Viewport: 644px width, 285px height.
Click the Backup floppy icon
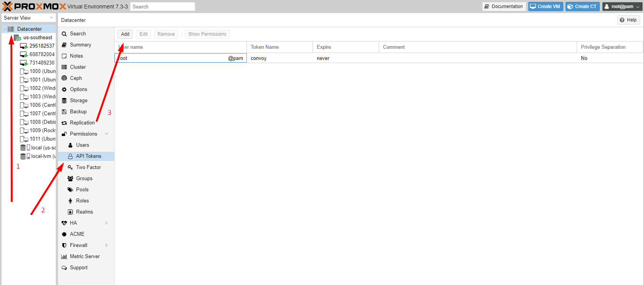pyautogui.click(x=64, y=112)
